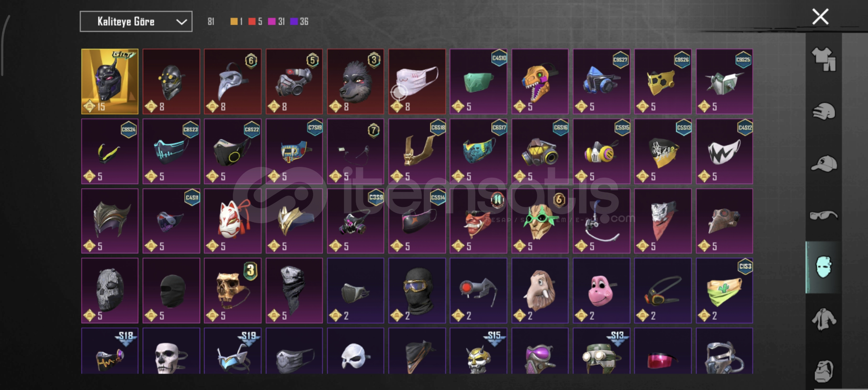The image size is (868, 390).
Task: Filter by the red quality swatch showing 5
Action: (x=252, y=22)
